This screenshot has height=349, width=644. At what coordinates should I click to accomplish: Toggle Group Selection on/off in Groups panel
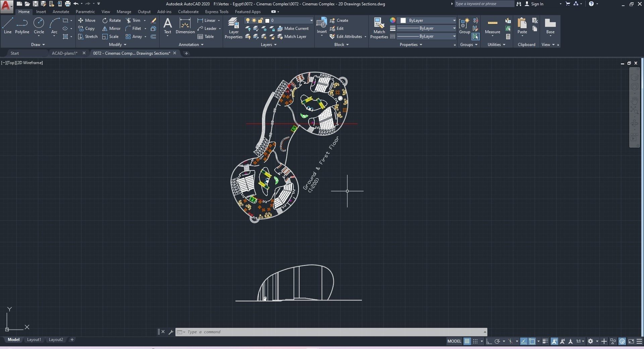pyautogui.click(x=475, y=37)
